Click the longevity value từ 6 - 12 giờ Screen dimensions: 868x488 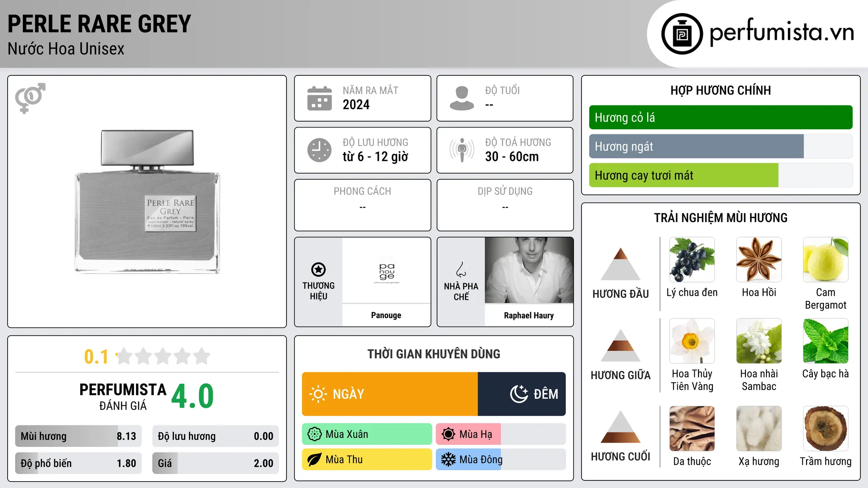376,157
